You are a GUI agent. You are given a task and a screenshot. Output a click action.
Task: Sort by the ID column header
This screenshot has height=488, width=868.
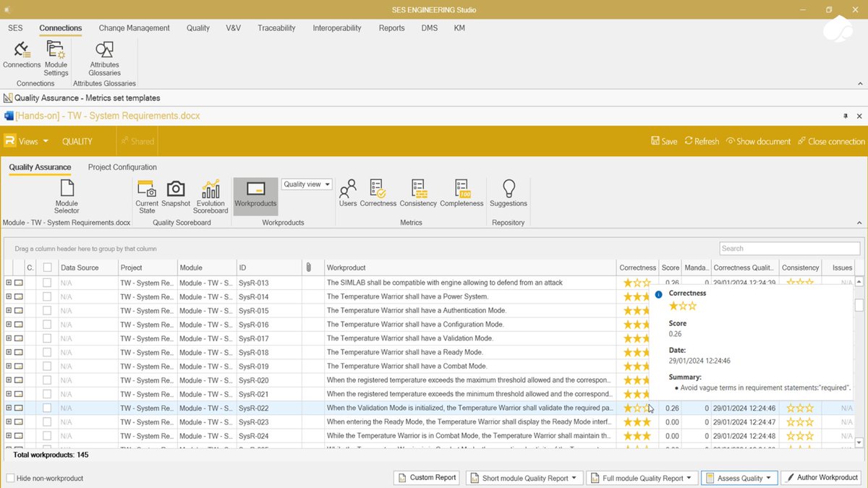pyautogui.click(x=269, y=267)
